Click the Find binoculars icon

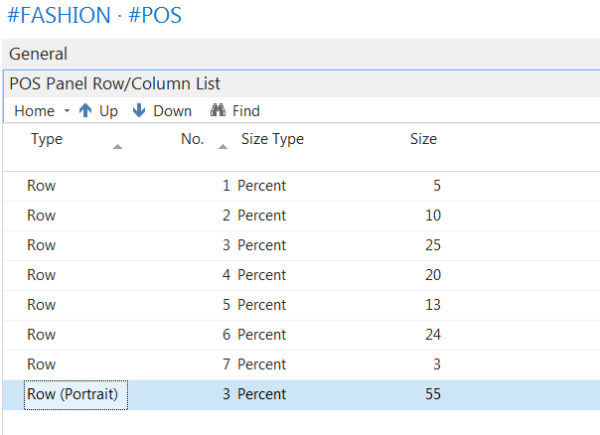216,111
